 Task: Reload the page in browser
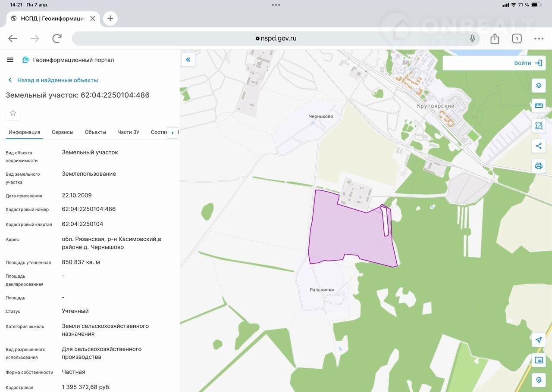(x=57, y=38)
